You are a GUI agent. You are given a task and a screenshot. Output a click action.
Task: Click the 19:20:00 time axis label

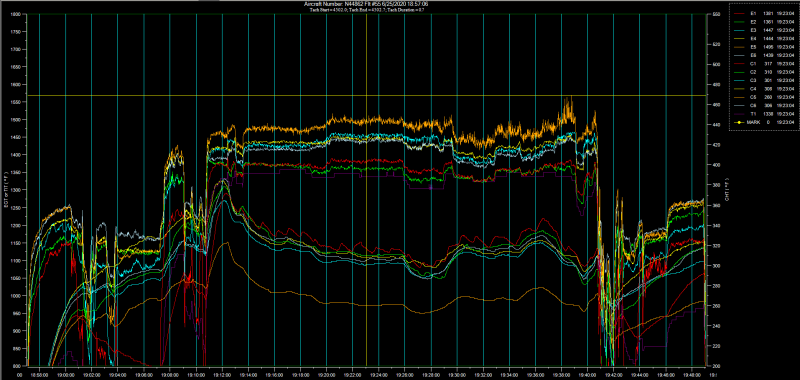(x=327, y=374)
